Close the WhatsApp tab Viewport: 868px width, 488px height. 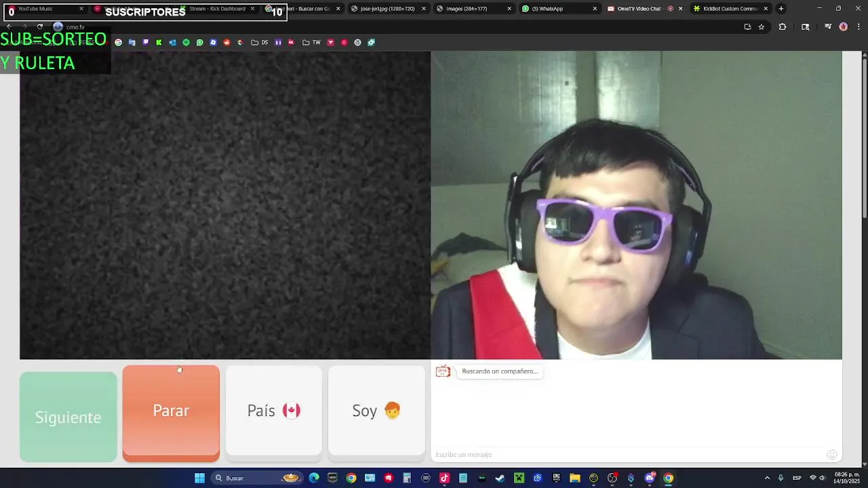click(x=595, y=9)
